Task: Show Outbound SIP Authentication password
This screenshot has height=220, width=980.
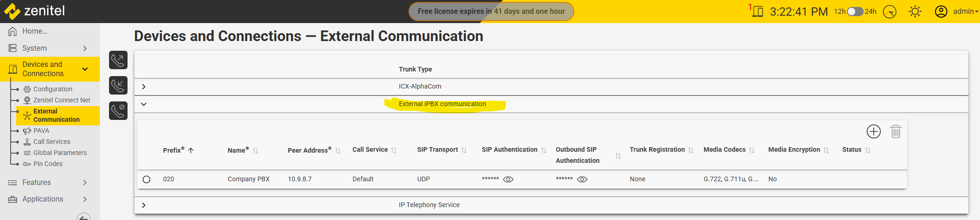Action: click(x=582, y=179)
